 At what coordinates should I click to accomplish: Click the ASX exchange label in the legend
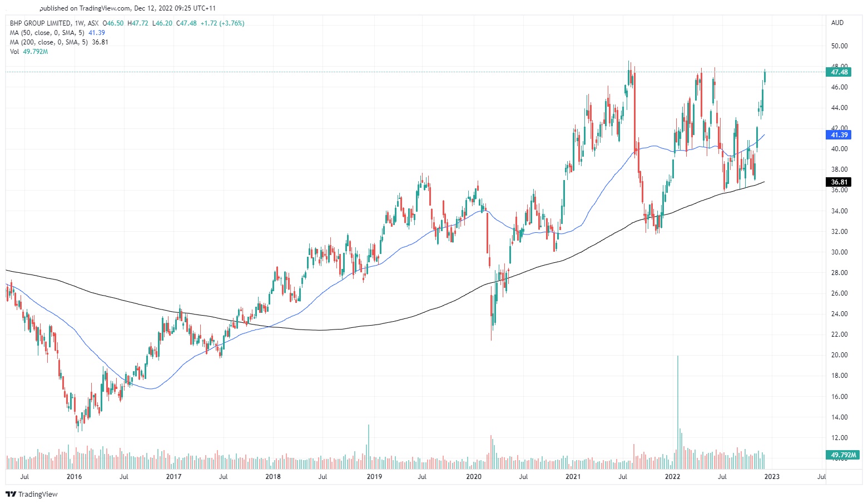pyautogui.click(x=93, y=23)
